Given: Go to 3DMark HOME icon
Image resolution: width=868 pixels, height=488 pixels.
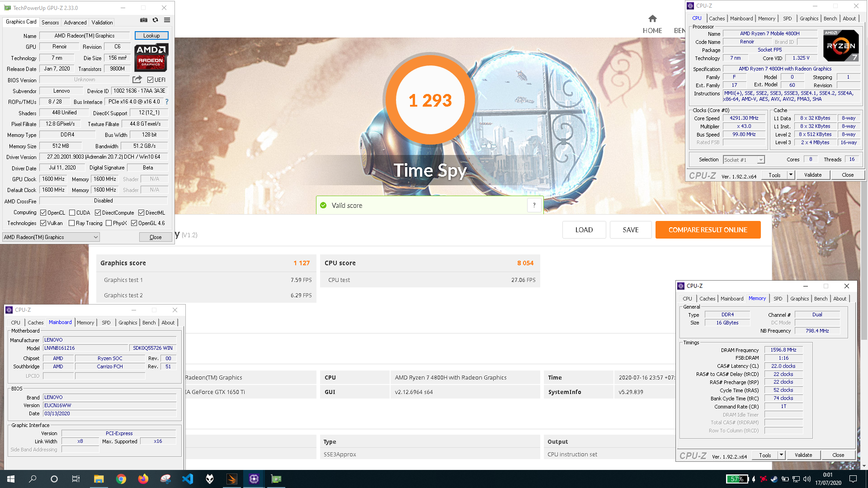Looking at the screenshot, I should pos(652,19).
